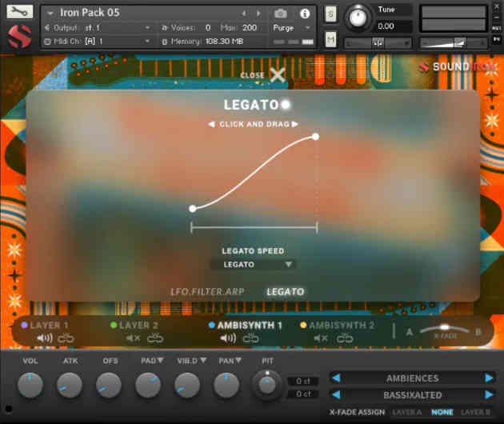Go to the previous Ambiences category with left arrow
The image size is (504, 424).
[338, 378]
